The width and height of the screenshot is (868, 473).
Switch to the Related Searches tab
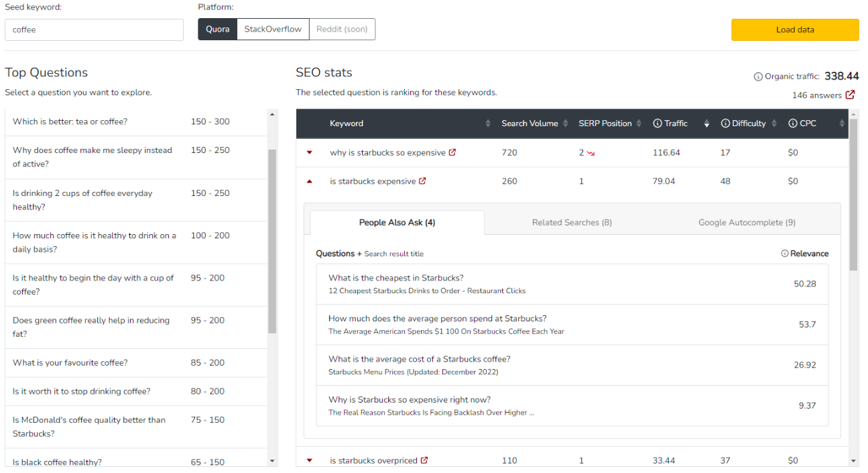pos(572,223)
